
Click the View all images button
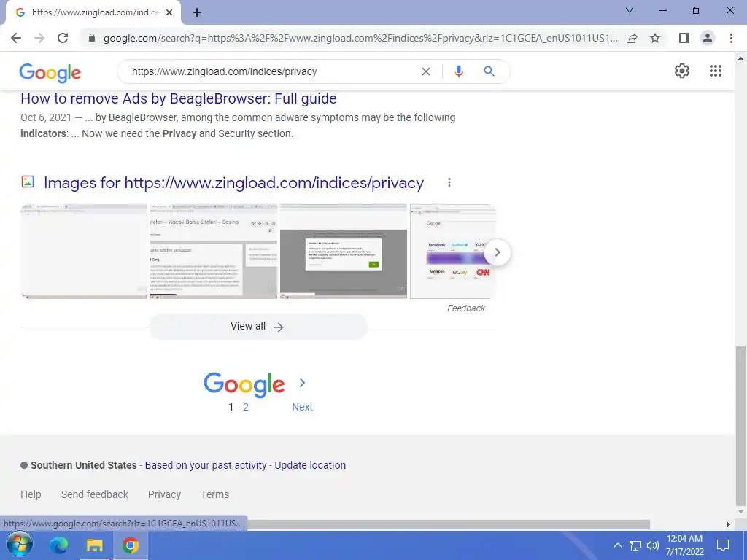point(258,327)
